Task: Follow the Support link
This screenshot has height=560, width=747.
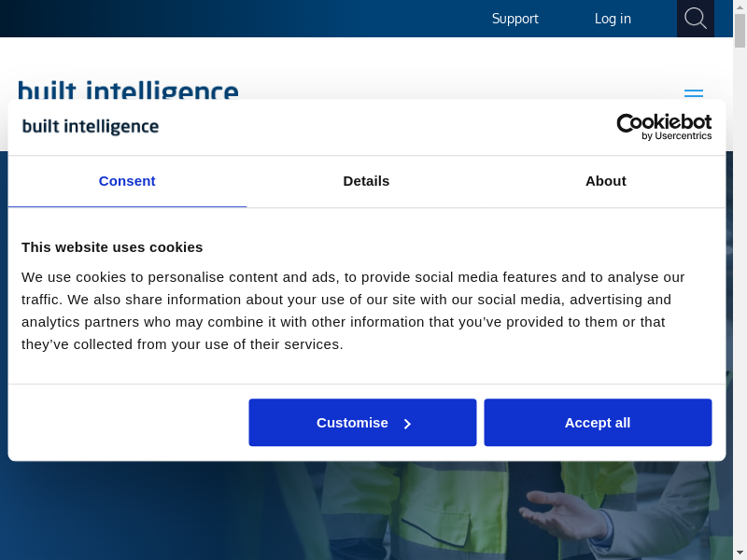Action: (x=514, y=19)
